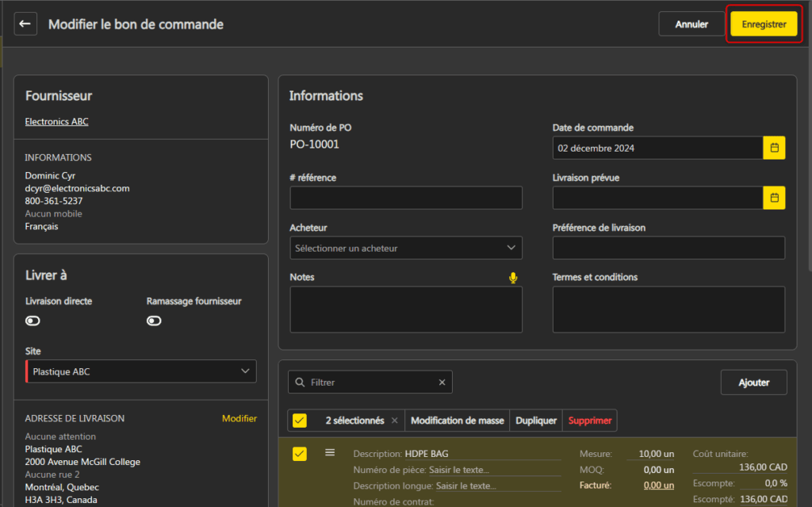Grab the HDPE BAG row reorder handle
812x507 pixels.
330,453
